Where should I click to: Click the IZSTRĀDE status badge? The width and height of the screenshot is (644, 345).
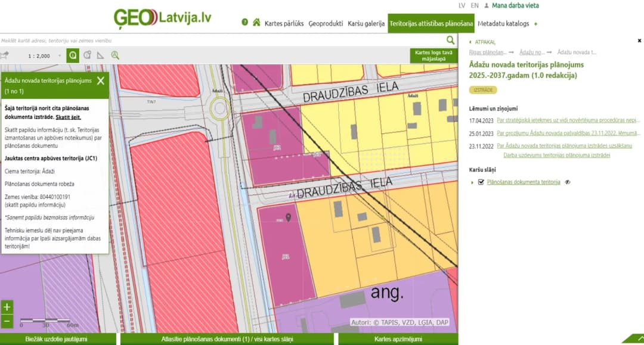pyautogui.click(x=482, y=90)
